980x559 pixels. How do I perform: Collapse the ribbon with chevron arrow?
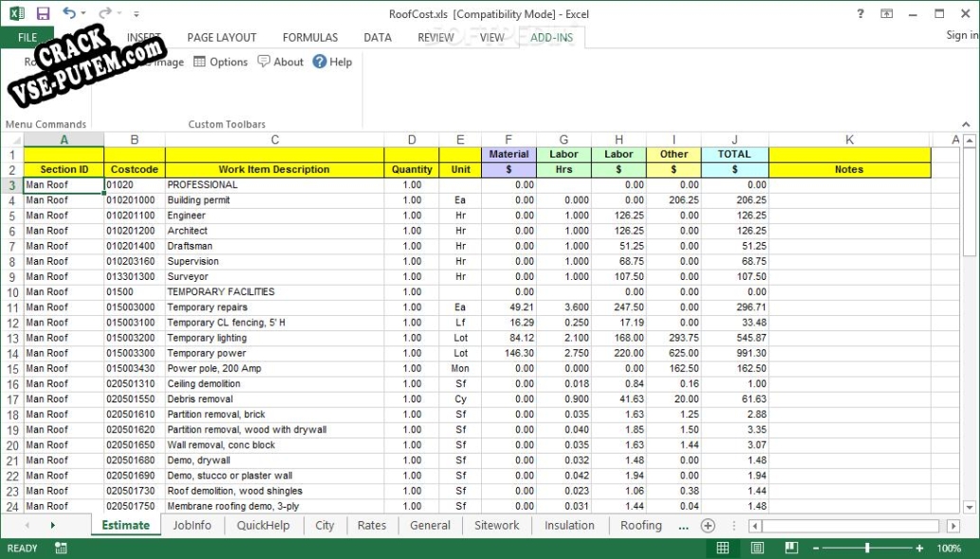pos(967,124)
